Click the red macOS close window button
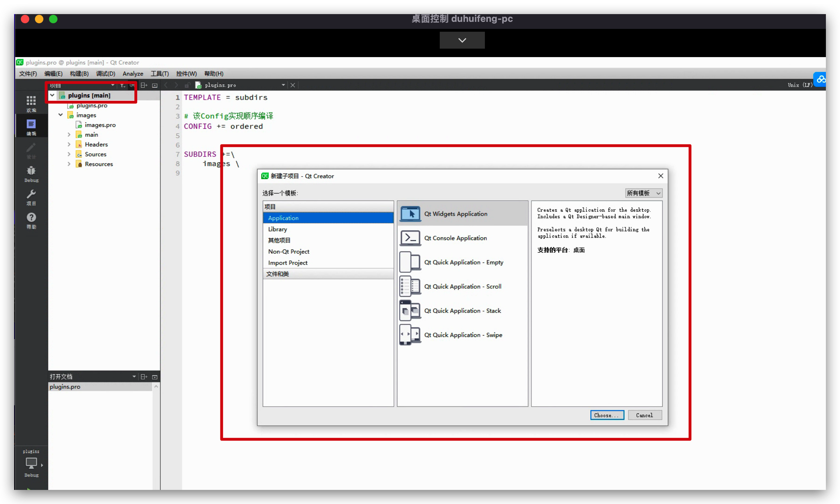The image size is (840, 504). [x=25, y=19]
